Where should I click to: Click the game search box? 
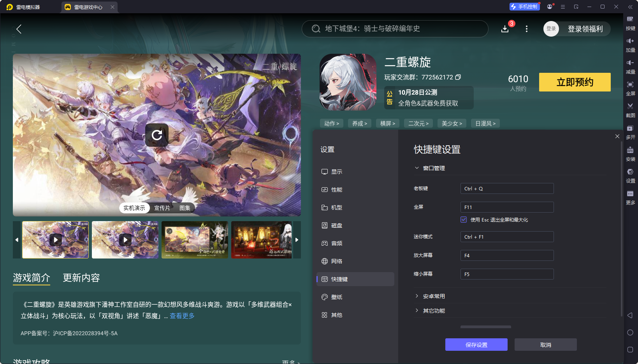click(395, 29)
